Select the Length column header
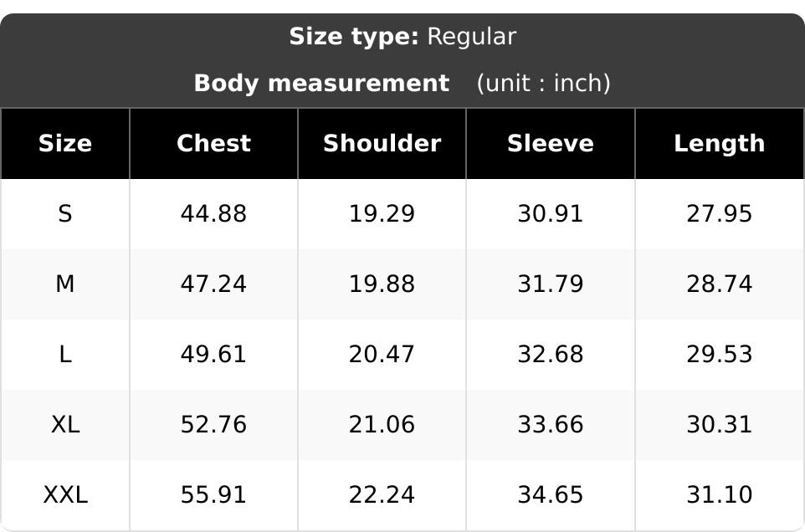The image size is (805, 532). point(720,144)
